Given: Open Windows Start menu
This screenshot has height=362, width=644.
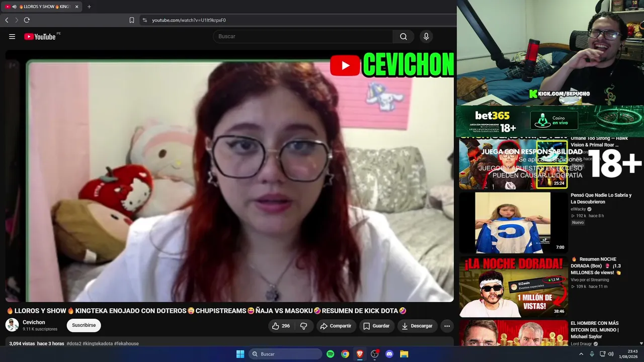Looking at the screenshot, I should point(240,354).
